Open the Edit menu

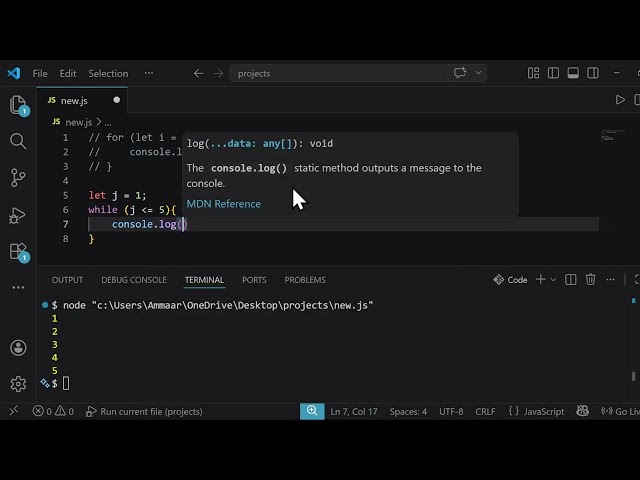tap(68, 73)
